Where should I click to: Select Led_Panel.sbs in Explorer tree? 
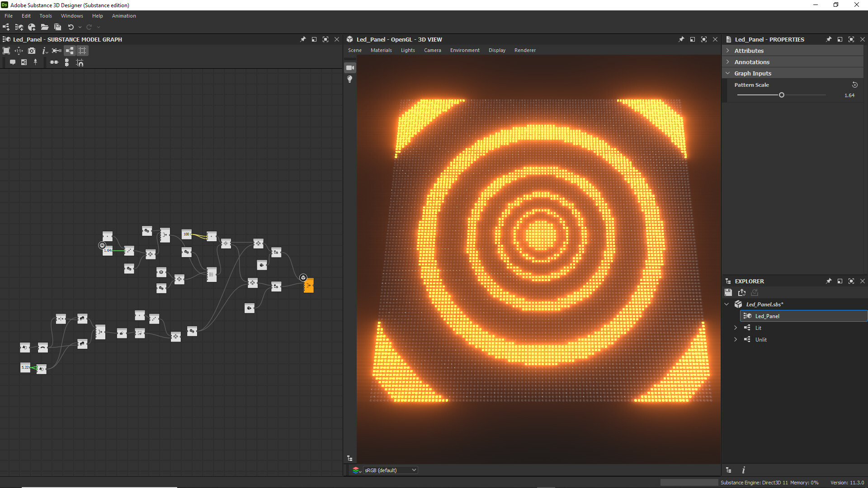pos(765,304)
